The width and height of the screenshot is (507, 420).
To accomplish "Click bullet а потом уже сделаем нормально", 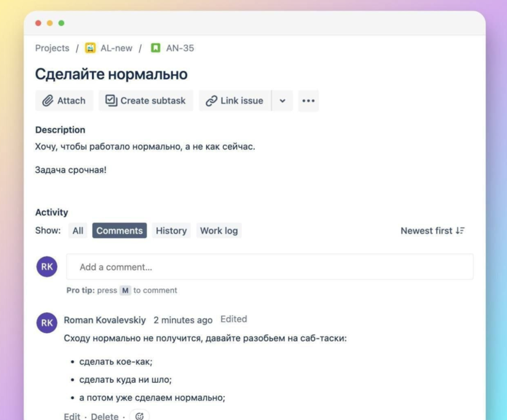I will (152, 398).
